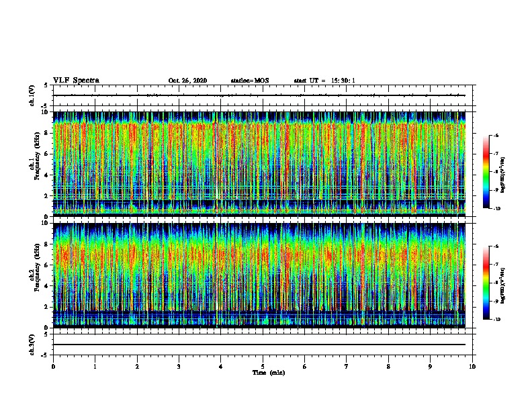532x411 pixels.
Task: Select the "Time (min)" x-axis title
Action: (269, 373)
